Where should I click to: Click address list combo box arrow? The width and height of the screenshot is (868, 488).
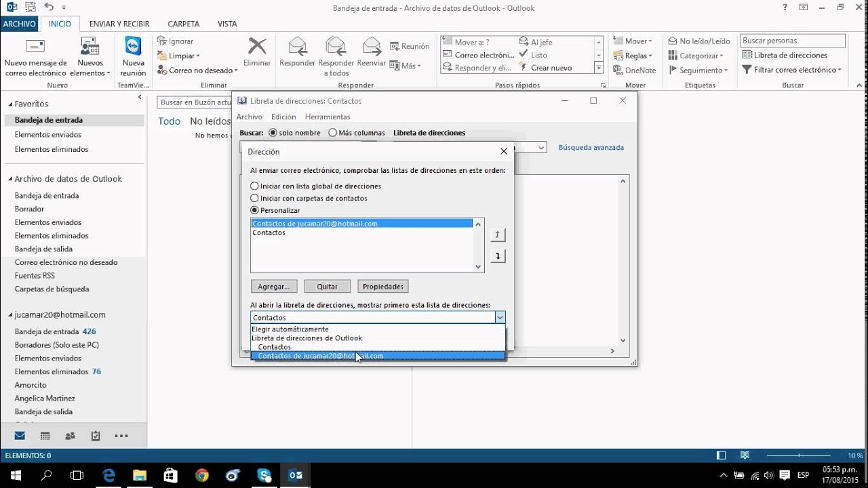click(x=500, y=317)
